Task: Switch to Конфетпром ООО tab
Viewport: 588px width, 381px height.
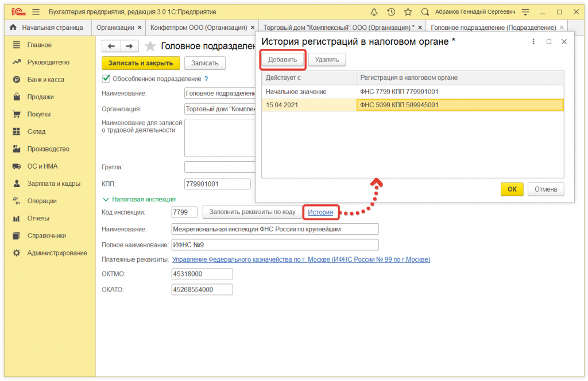Action: tap(198, 28)
